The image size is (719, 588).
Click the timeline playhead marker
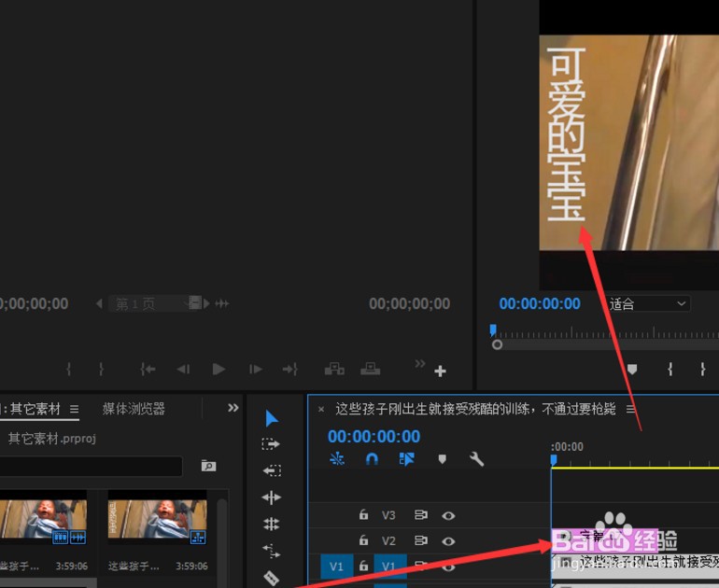554,460
